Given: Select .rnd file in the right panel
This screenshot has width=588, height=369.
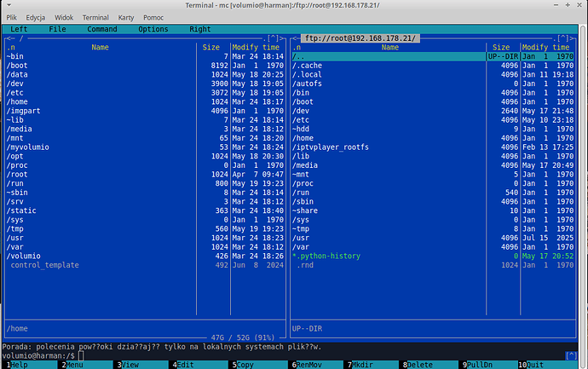Looking at the screenshot, I should 433,265.
